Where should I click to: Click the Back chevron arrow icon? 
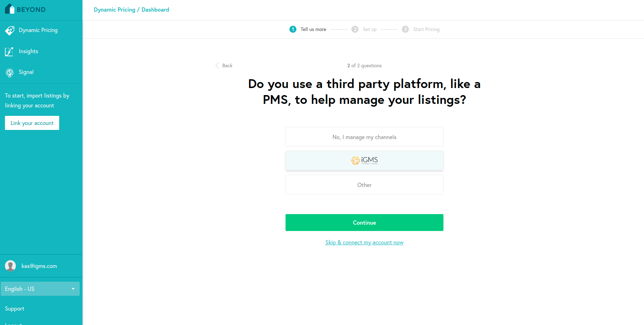click(217, 65)
